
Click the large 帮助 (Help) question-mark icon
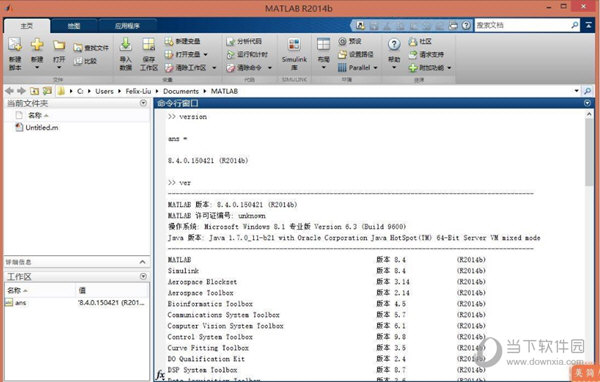click(394, 44)
